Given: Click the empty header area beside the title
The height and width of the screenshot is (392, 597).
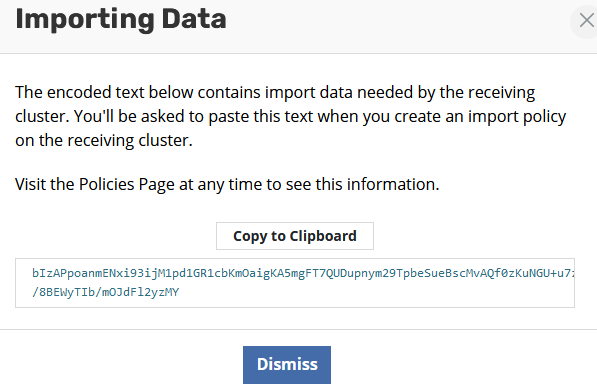Looking at the screenshot, I should tap(396, 23).
